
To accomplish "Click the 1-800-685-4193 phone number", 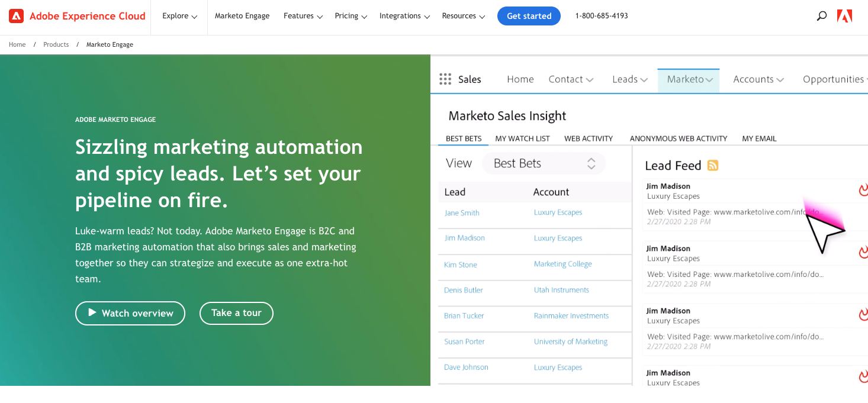I will (x=602, y=16).
